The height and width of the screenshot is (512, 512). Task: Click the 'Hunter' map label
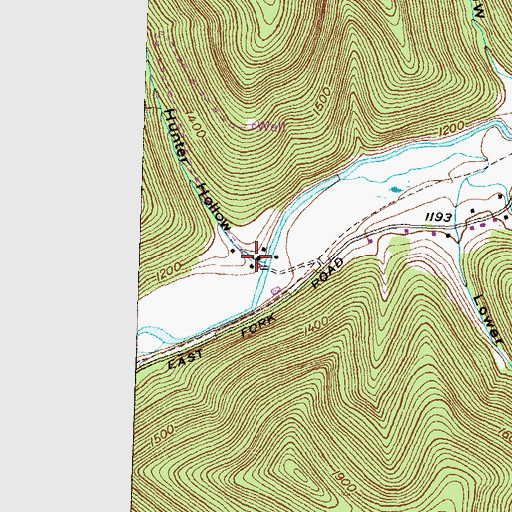pyautogui.click(x=176, y=136)
